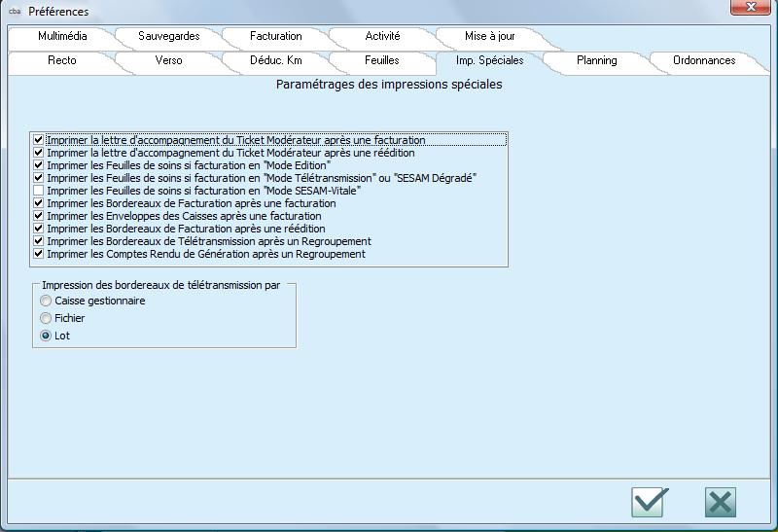Click the Paramétrages des impressions spéciales heading
Image resolution: width=778 pixels, height=532 pixels.
click(x=389, y=85)
